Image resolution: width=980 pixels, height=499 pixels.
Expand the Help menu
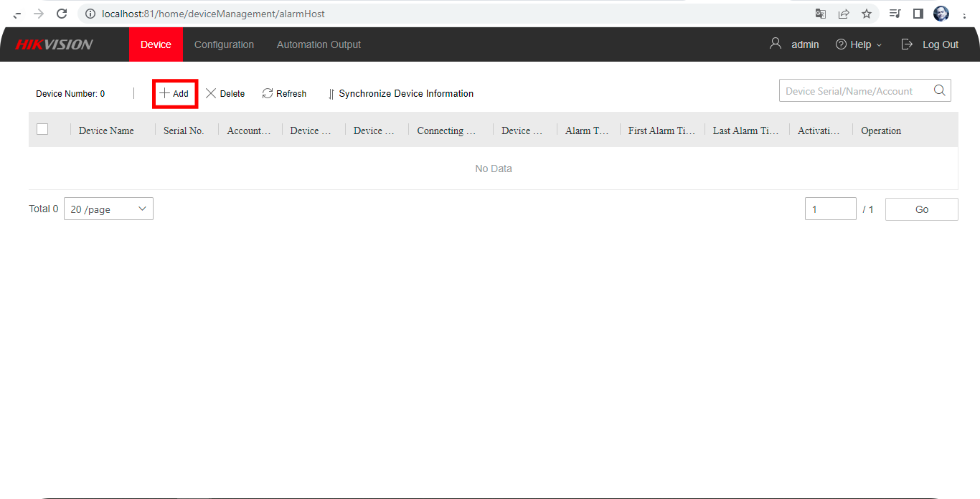tap(859, 44)
